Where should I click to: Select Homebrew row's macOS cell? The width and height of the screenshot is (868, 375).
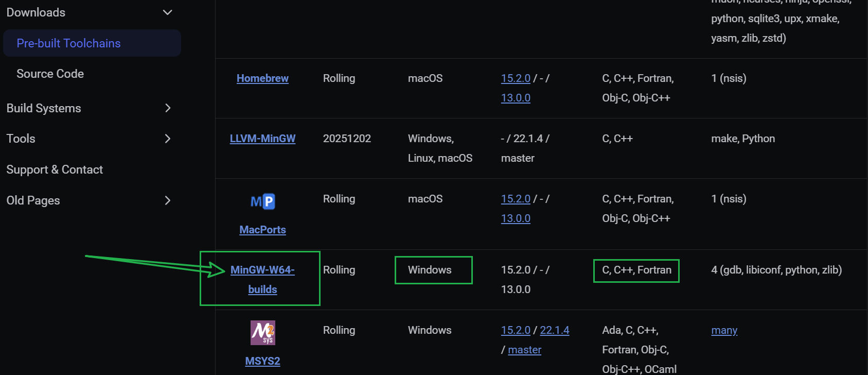coord(425,78)
